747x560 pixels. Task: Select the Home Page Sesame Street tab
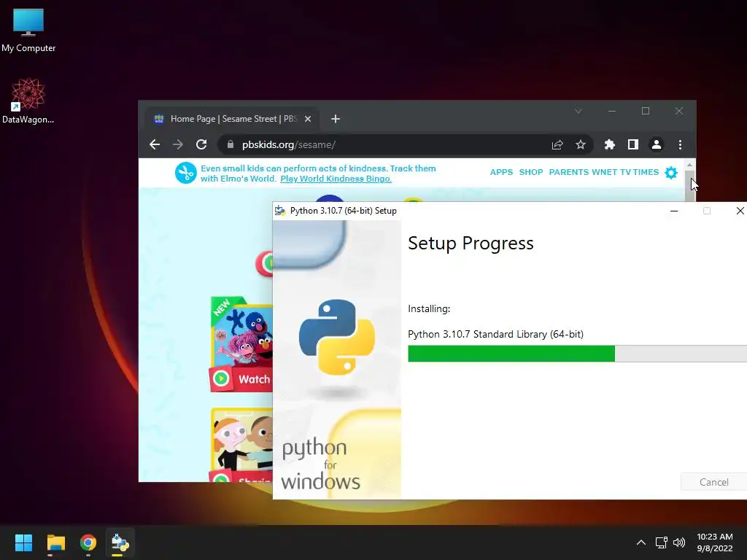pyautogui.click(x=233, y=119)
